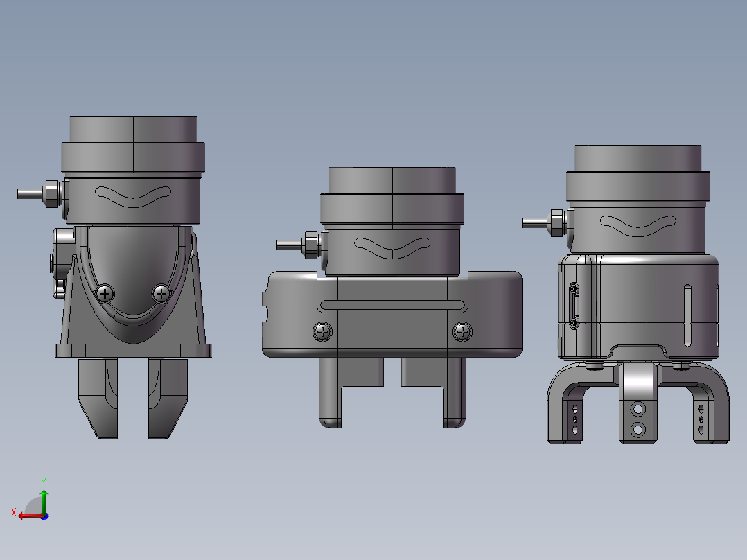Select right Phillips screw on middle gripper
This screenshot has height=560, width=747.
462,331
